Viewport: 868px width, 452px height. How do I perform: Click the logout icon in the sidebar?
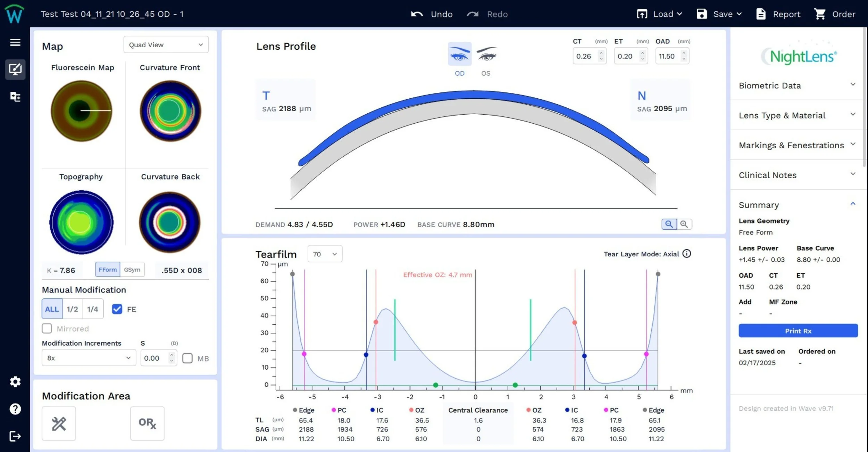(15, 436)
